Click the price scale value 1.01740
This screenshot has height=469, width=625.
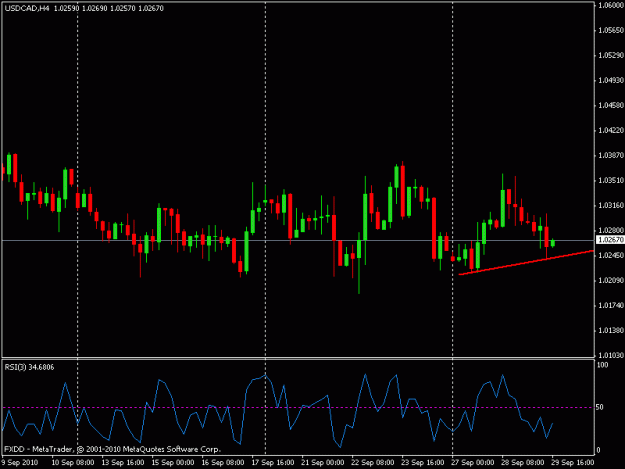click(611, 306)
